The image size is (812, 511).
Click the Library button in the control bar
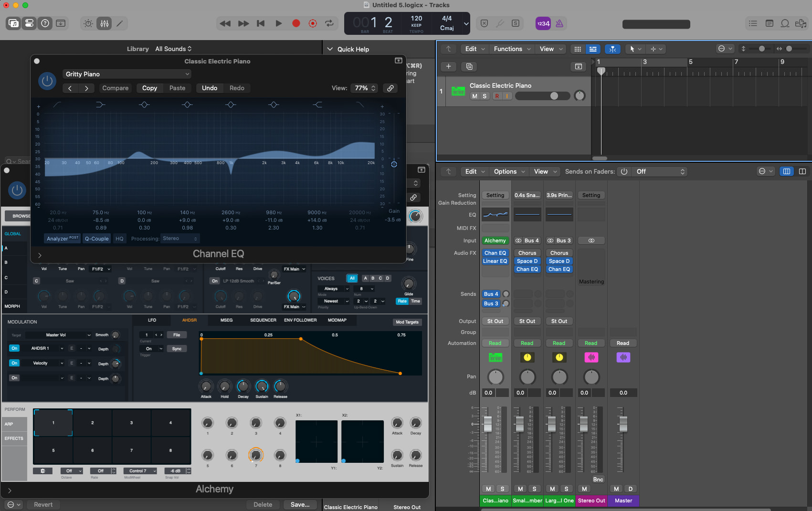click(x=14, y=23)
